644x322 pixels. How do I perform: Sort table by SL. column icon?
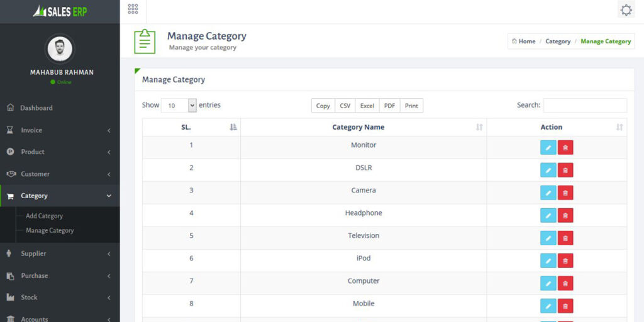pos(233,127)
